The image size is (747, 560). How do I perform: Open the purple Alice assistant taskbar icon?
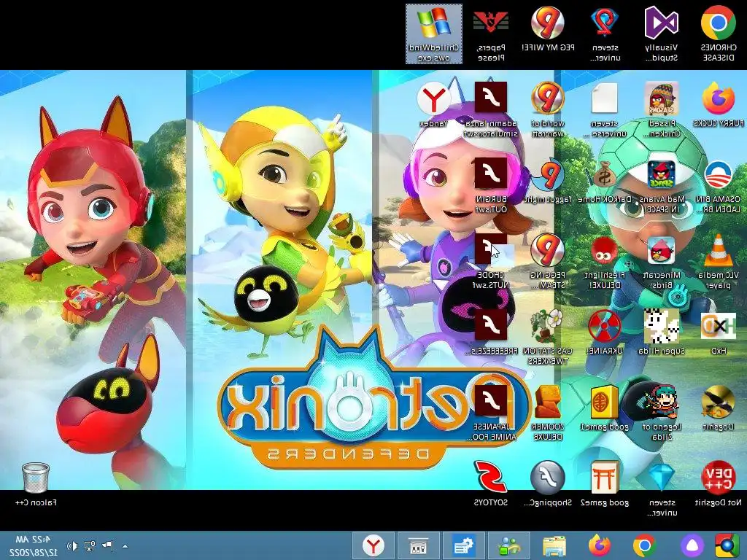pos(691,545)
